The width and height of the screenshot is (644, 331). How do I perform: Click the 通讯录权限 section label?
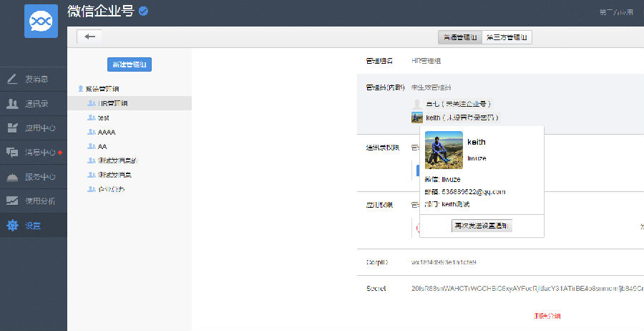coord(382,148)
